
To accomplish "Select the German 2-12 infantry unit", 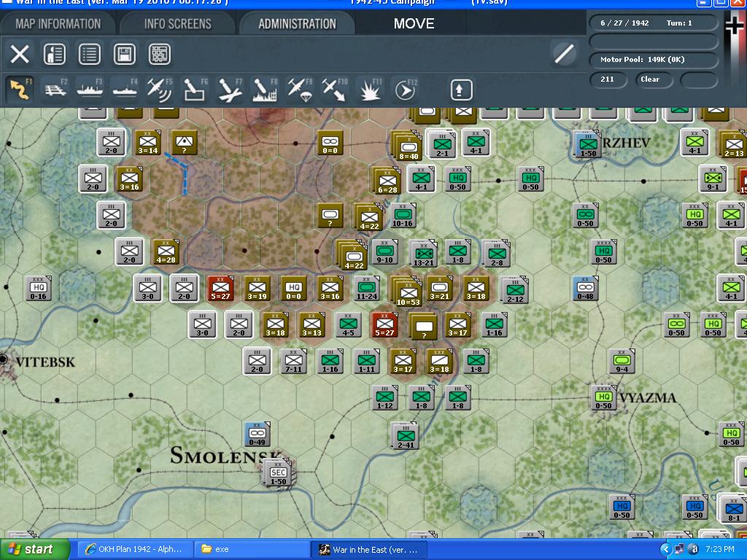I will 515,290.
